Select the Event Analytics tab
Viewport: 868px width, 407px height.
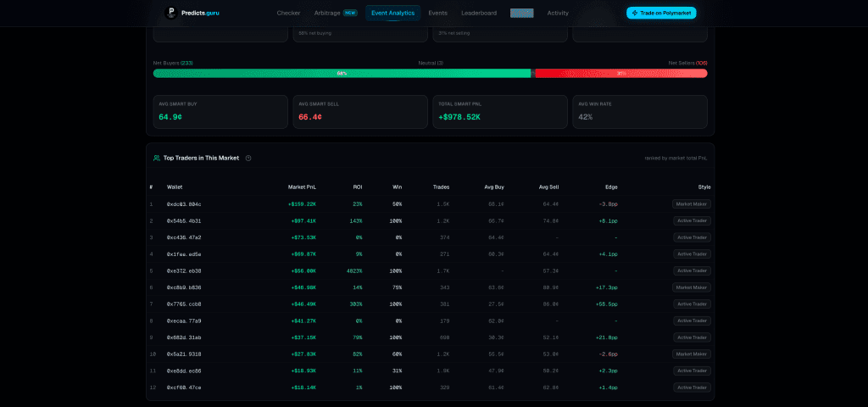[x=393, y=13]
